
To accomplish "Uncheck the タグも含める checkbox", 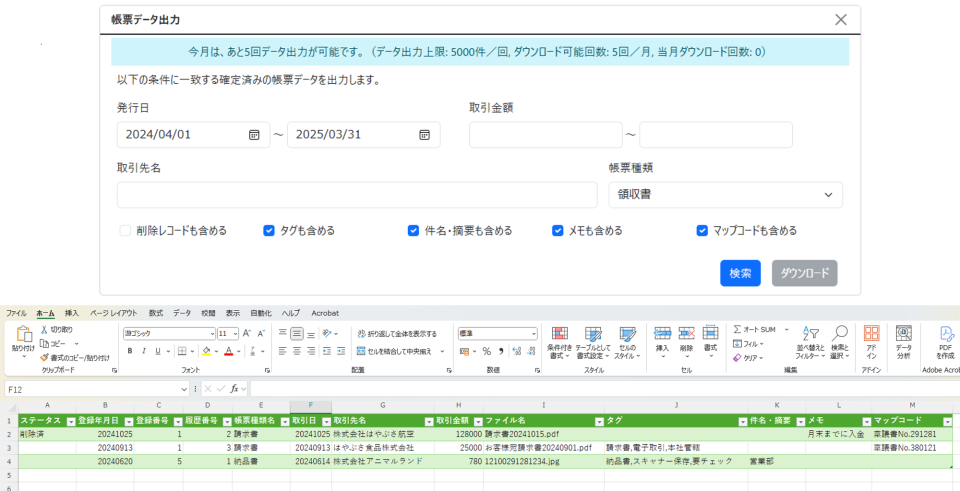I will tap(269, 231).
